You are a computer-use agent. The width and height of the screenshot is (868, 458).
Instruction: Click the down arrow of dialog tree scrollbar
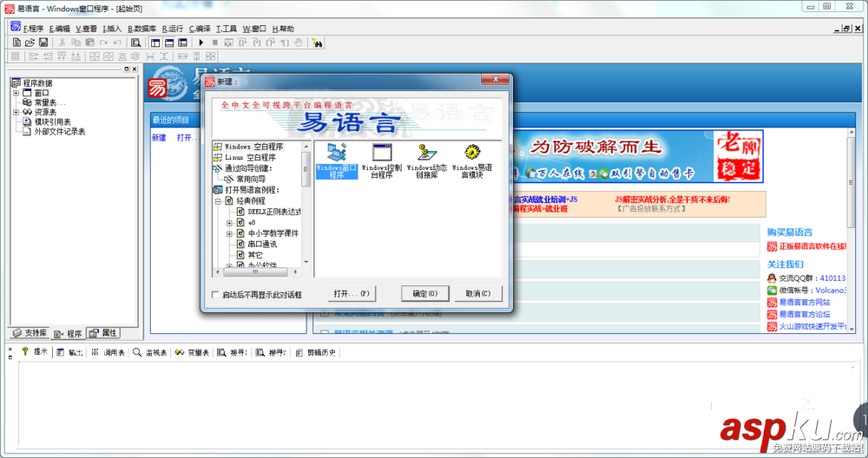point(306,262)
